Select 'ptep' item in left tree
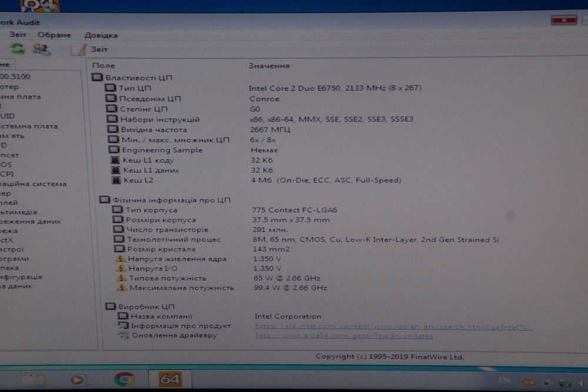 [9, 87]
